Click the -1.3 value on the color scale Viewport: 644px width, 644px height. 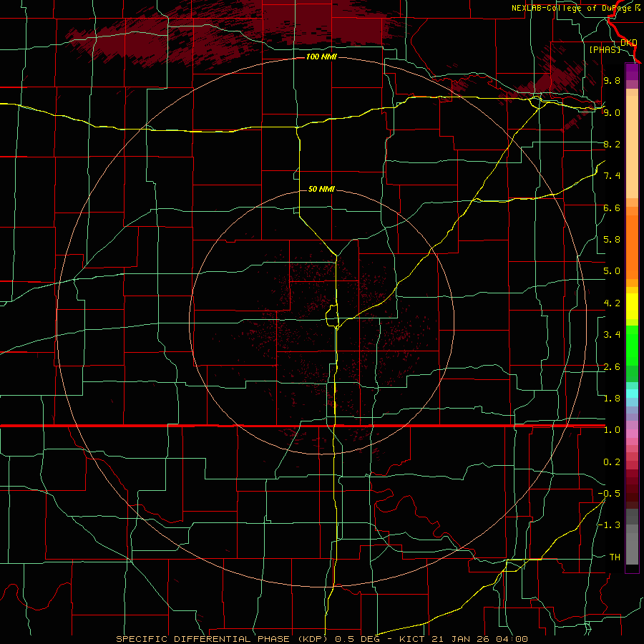609,525
